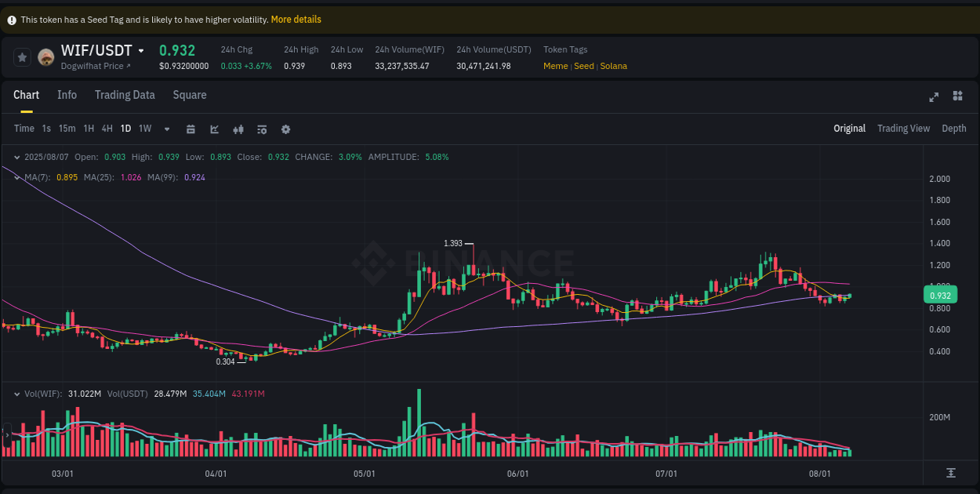This screenshot has width=980, height=494.
Task: Collapse the volume indicator row chevron
Action: (x=16, y=394)
